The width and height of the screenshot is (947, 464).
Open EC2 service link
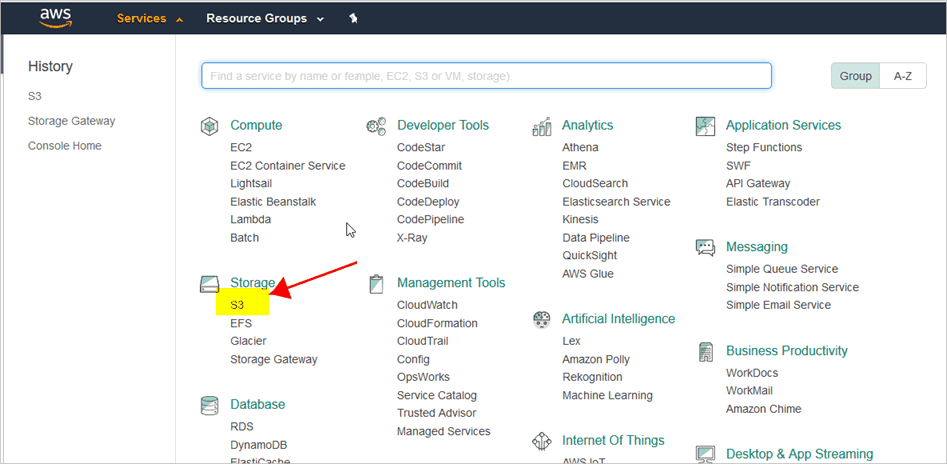(x=241, y=147)
